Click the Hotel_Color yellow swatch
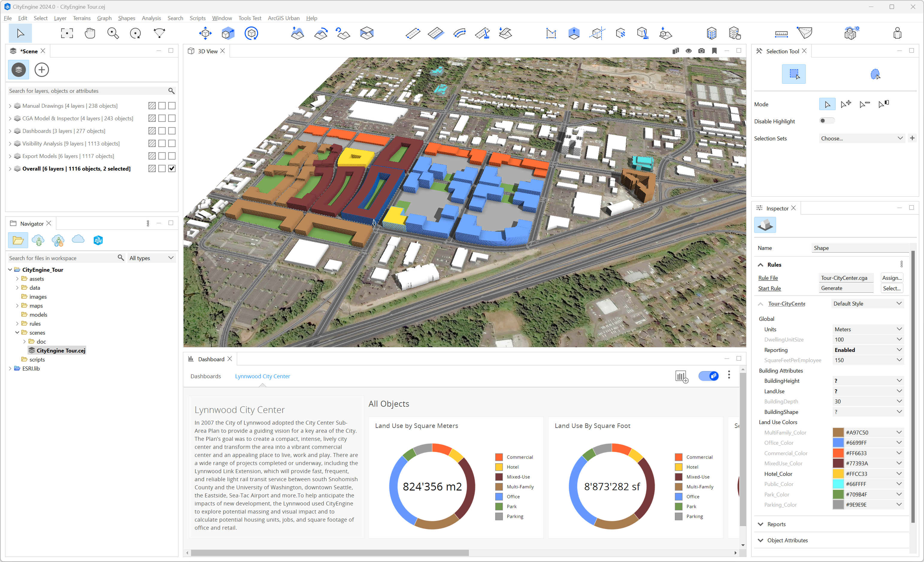The image size is (924, 562). (838, 473)
